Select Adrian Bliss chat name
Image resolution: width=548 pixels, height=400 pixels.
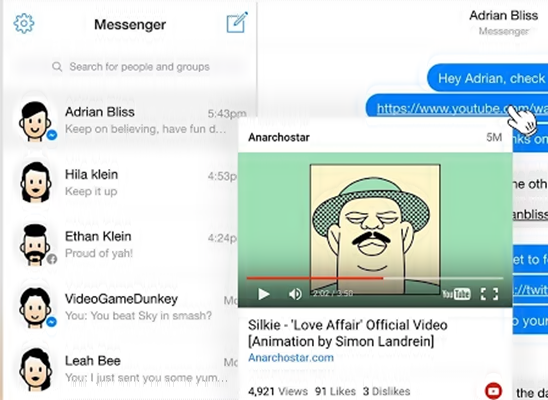coord(100,112)
